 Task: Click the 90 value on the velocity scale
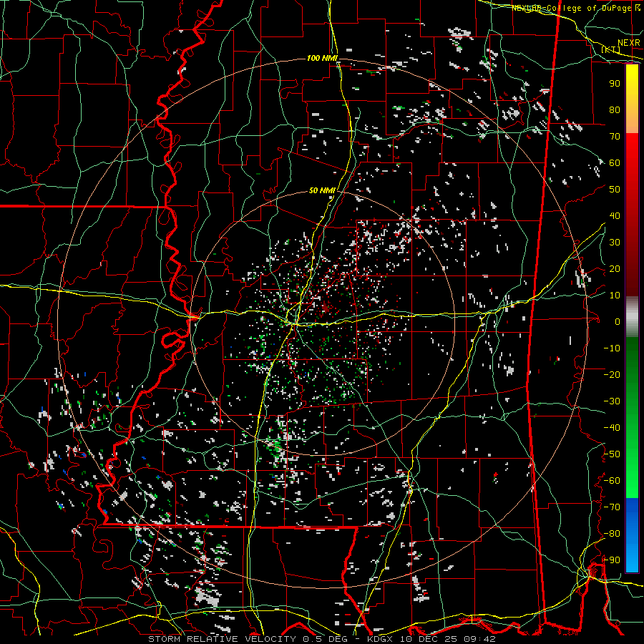(x=615, y=84)
